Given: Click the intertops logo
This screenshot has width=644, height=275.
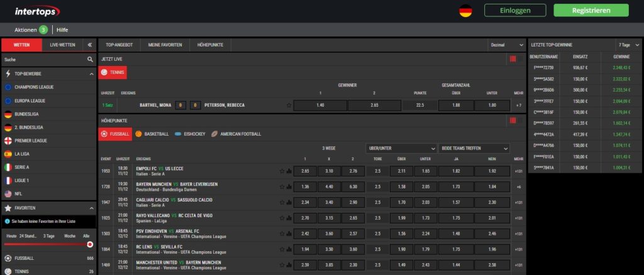Looking at the screenshot, I should click(x=37, y=11).
